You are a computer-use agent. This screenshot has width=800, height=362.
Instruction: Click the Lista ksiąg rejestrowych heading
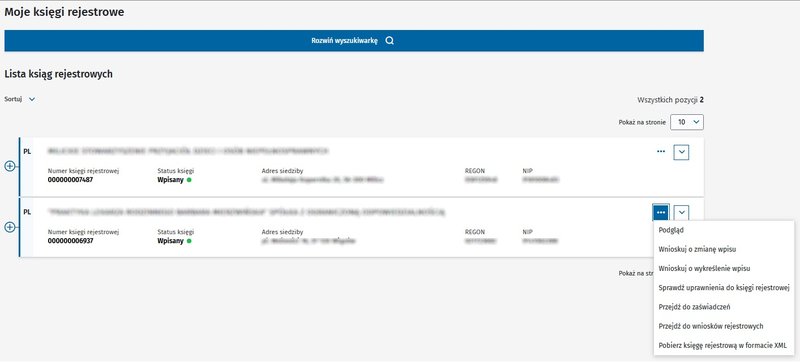(x=59, y=74)
